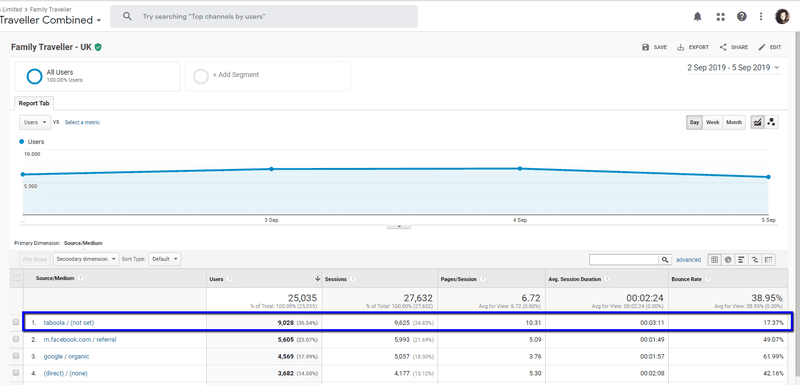Screen dimensions: 800x385
Task: Tick the checkbox for the (direct) / (none) row
Action: click(x=16, y=373)
